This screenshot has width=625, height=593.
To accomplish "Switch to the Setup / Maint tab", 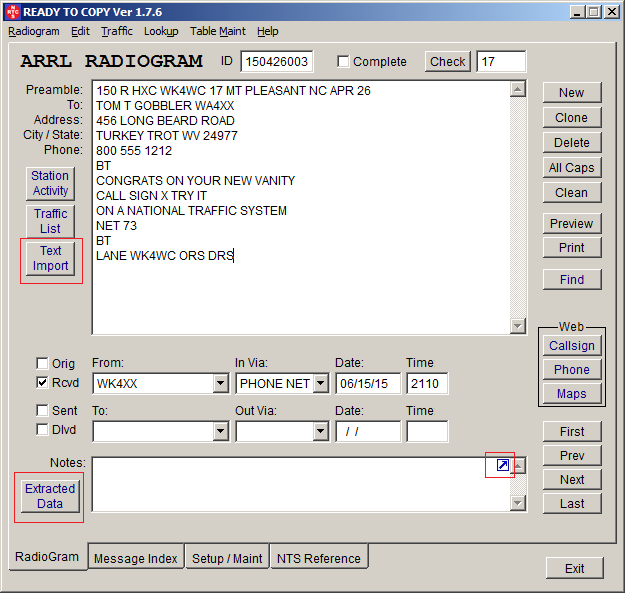I will click(227, 558).
